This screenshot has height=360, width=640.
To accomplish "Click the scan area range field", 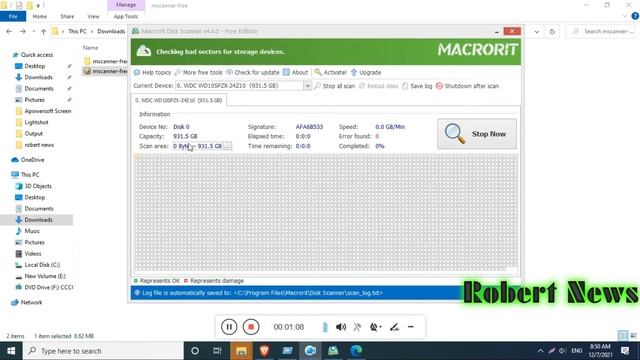I will (x=198, y=146).
